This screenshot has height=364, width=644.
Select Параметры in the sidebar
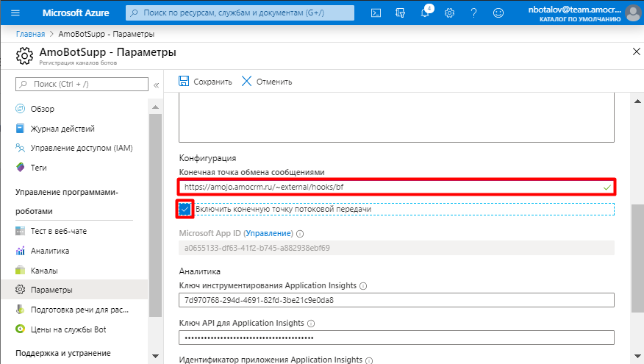[x=74, y=290]
